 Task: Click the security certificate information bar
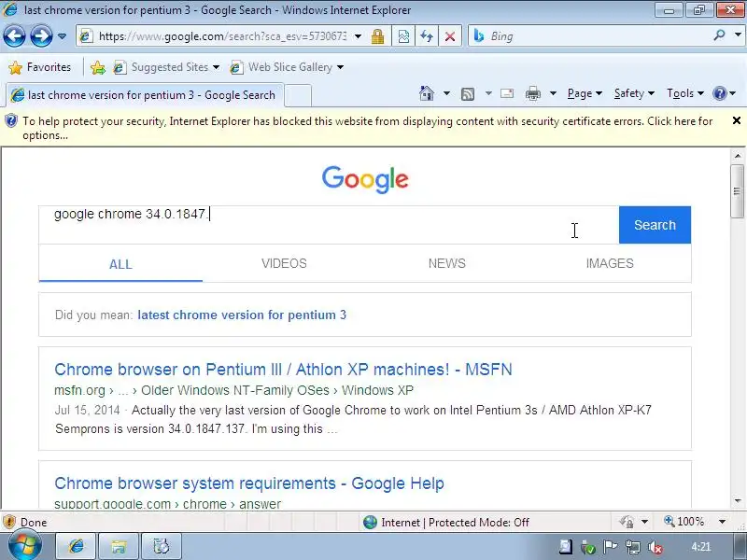coord(367,128)
